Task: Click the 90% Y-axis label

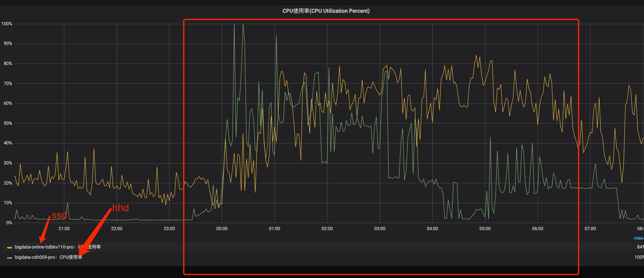Action: (8, 44)
